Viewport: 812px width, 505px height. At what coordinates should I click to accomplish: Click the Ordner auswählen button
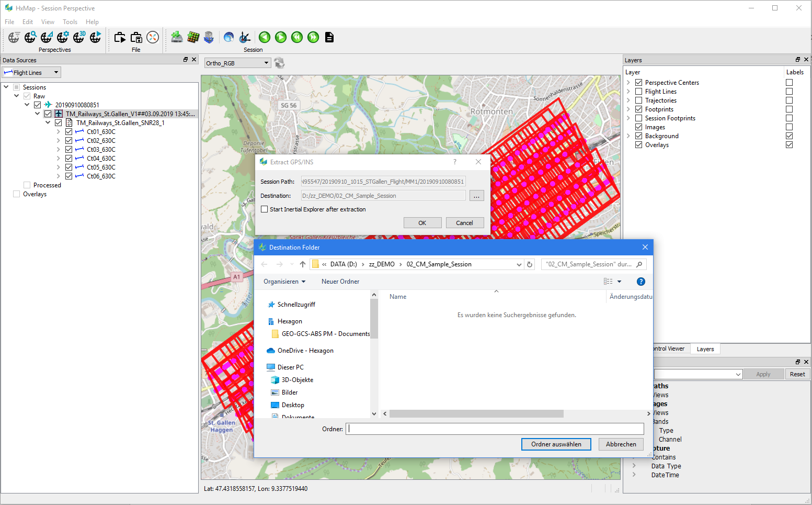pos(556,444)
